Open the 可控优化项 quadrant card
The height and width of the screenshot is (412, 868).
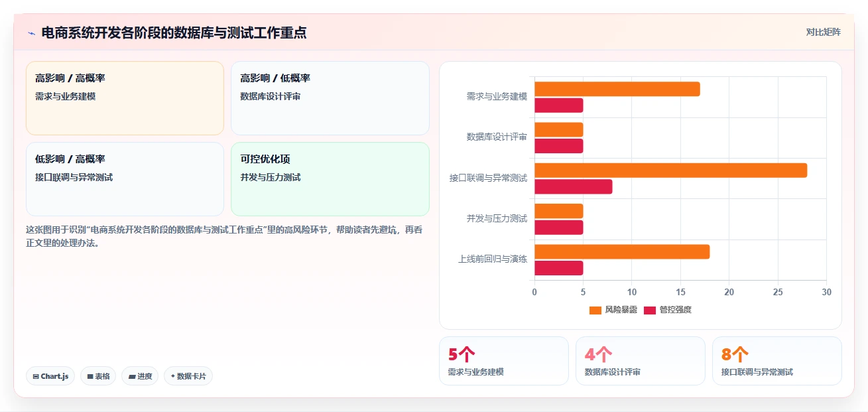point(330,179)
